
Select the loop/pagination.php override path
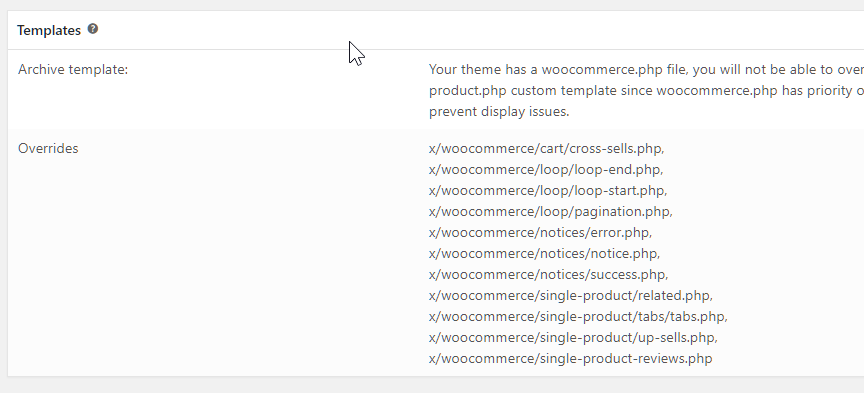pyautogui.click(x=550, y=212)
